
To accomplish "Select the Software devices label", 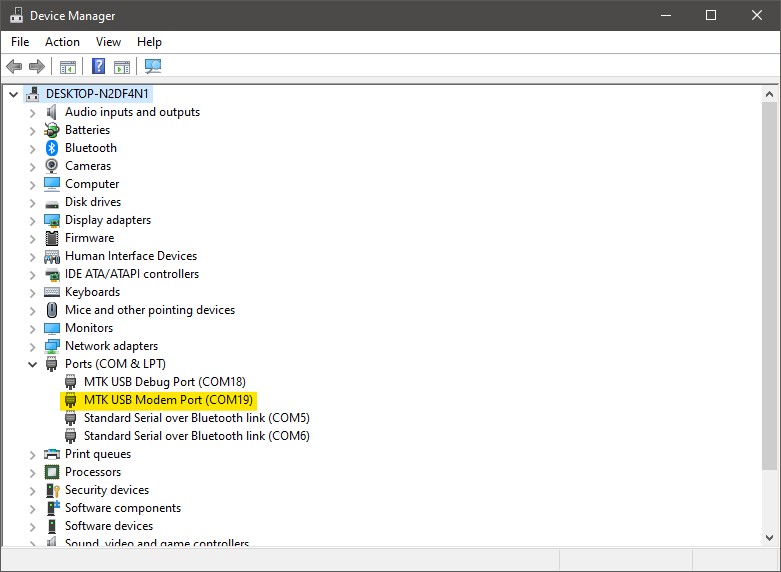I will point(109,526).
